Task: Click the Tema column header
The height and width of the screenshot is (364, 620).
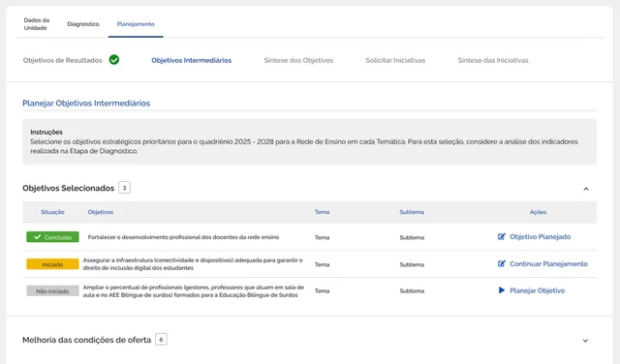Action: coord(322,212)
